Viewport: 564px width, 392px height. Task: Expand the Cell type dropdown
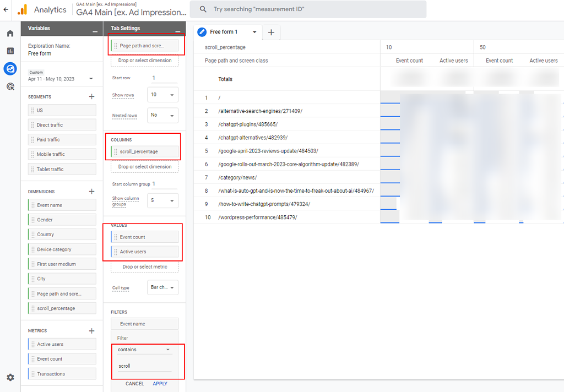click(x=164, y=287)
